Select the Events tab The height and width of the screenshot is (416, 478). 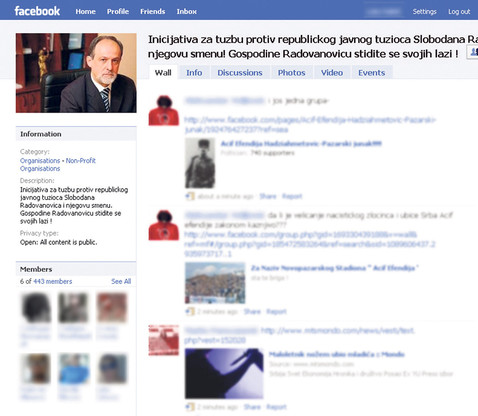371,73
